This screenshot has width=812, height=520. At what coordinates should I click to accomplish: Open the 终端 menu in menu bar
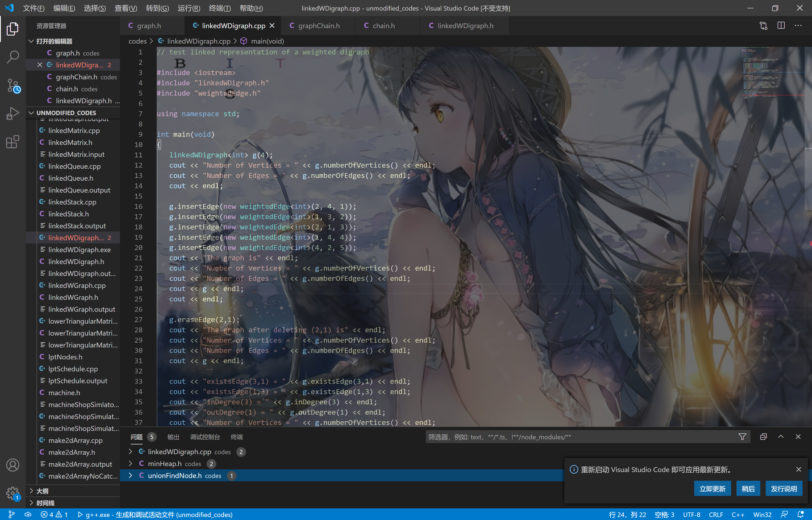tap(220, 8)
